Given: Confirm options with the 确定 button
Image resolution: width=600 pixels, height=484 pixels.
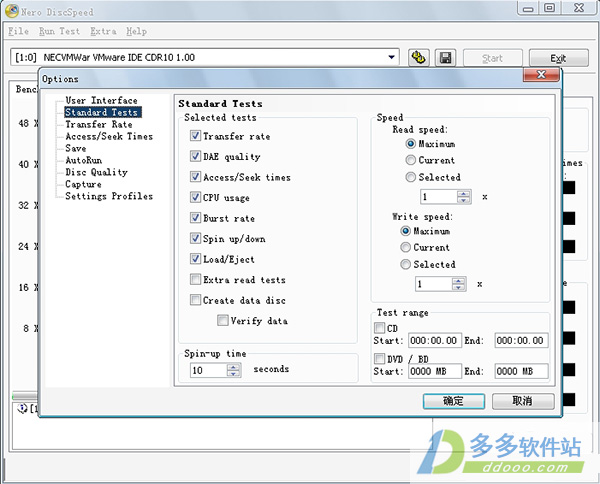Looking at the screenshot, I should pos(454,401).
